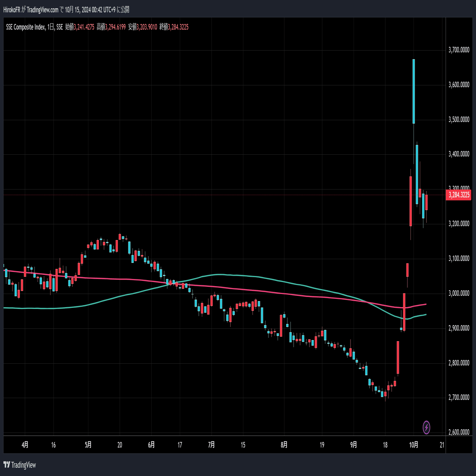Click the 3,400.0000 price axis label
476x476 pixels.
[x=459, y=154]
